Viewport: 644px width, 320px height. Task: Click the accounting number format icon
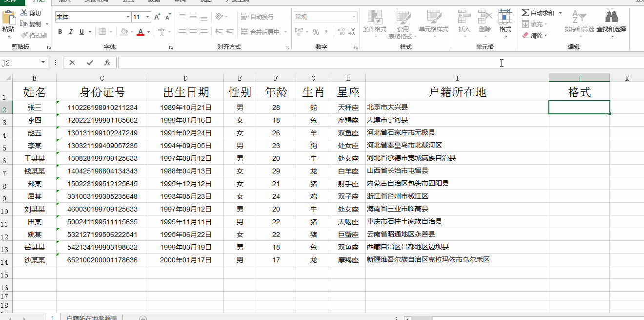299,32
